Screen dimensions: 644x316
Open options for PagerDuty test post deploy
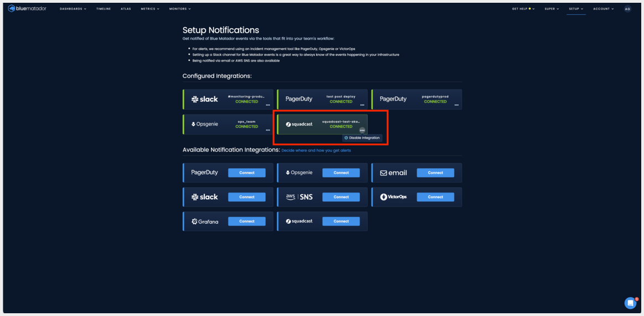pyautogui.click(x=362, y=105)
